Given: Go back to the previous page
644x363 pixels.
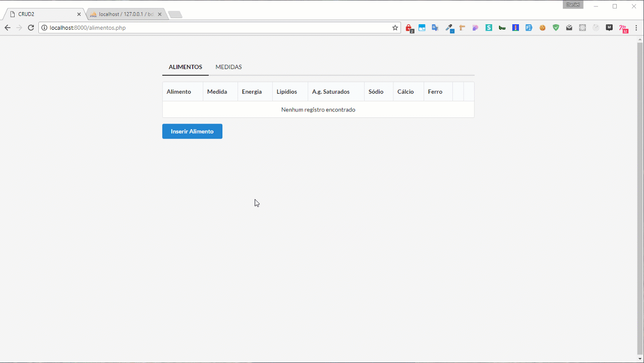Looking at the screenshot, I should 8,28.
